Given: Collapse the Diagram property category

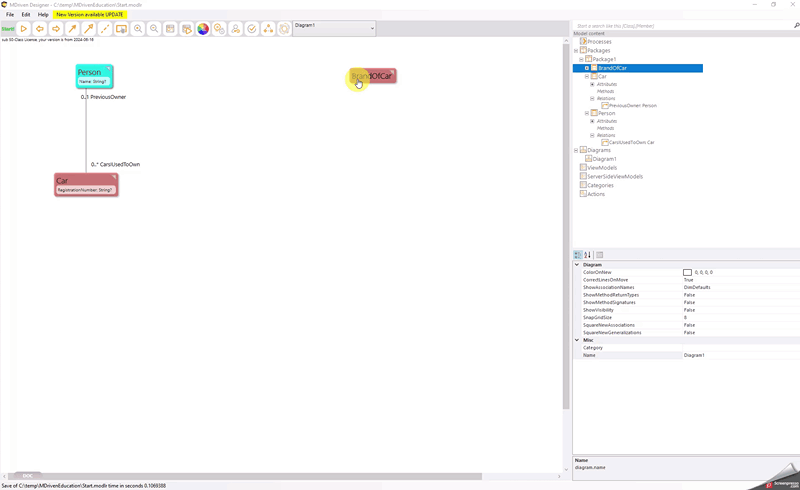Looking at the screenshot, I should pos(577,265).
